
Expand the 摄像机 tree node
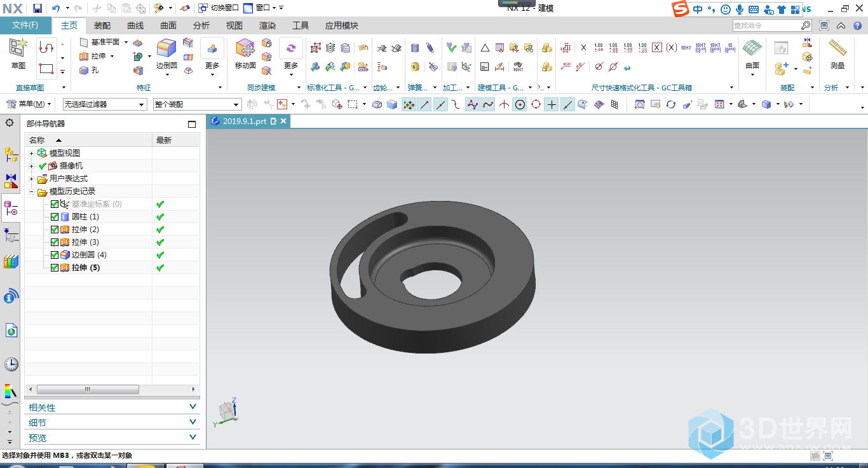click(x=31, y=166)
